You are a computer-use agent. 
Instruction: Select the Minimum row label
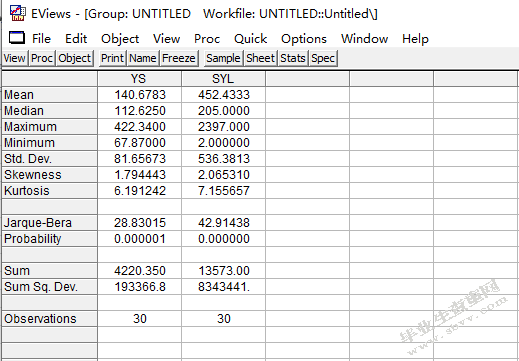click(x=49, y=143)
